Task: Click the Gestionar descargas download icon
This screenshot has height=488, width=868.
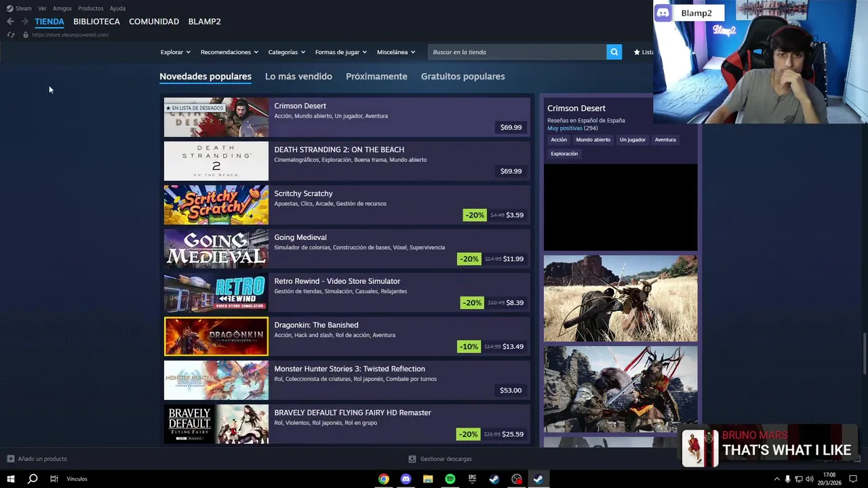Action: tap(412, 459)
